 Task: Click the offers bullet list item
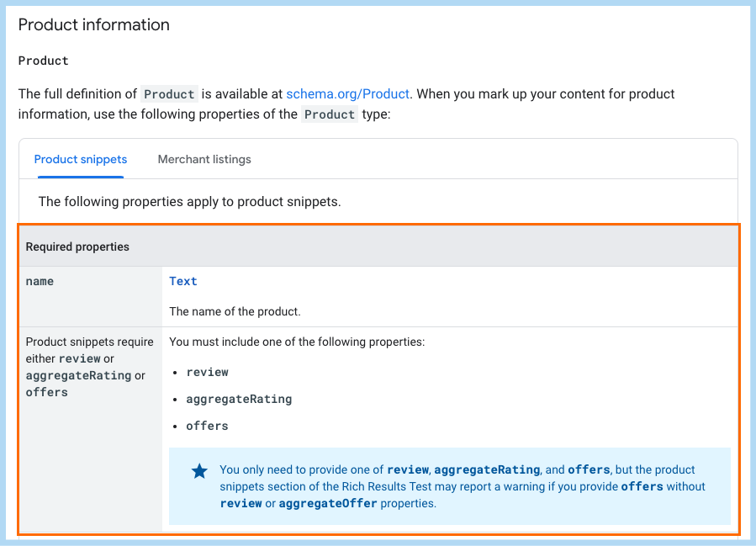(207, 426)
